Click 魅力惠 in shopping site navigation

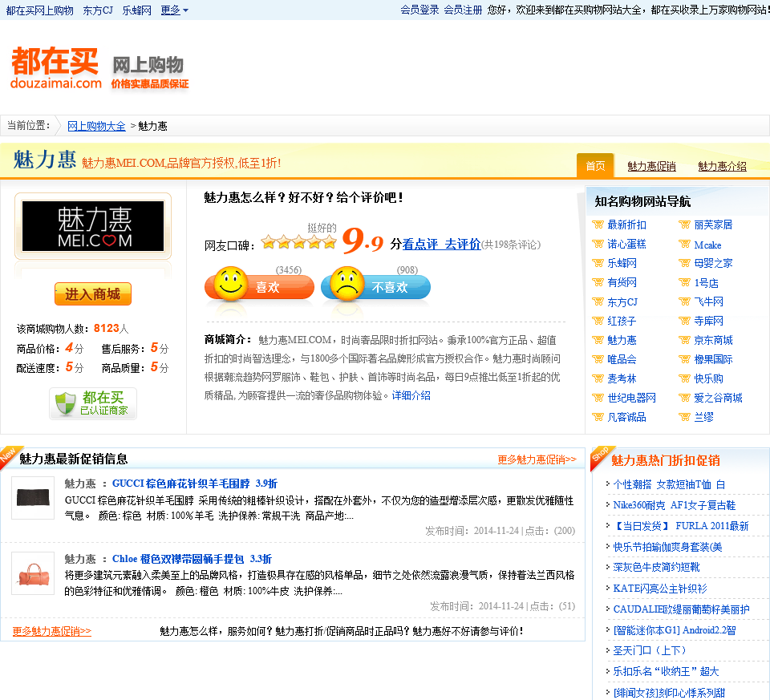click(x=622, y=340)
